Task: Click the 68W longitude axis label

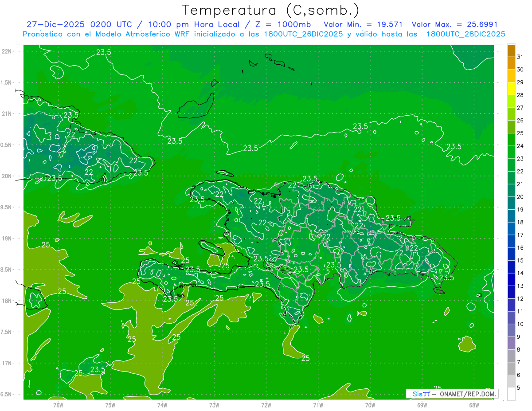Action: click(474, 405)
